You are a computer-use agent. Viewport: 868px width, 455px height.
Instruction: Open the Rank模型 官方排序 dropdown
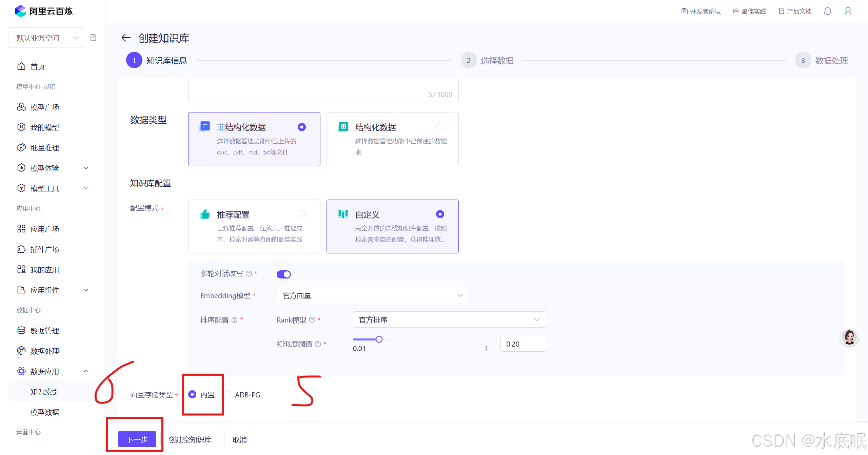pos(449,320)
